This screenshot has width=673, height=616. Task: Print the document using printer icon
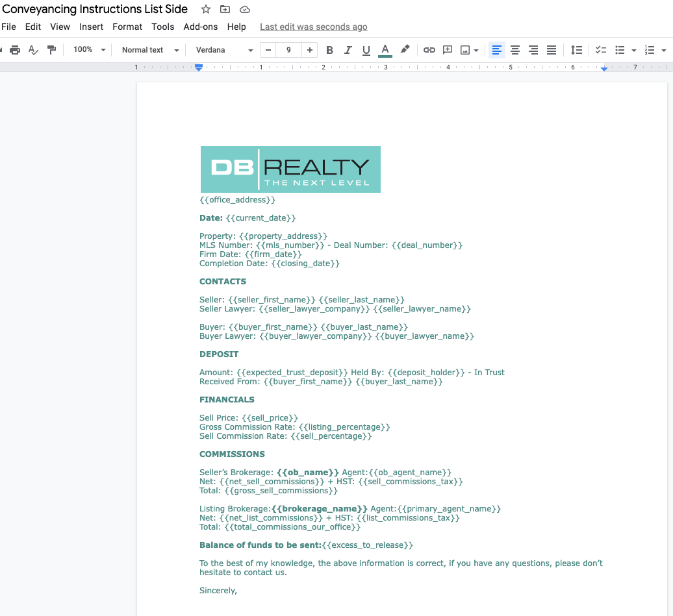coord(15,50)
